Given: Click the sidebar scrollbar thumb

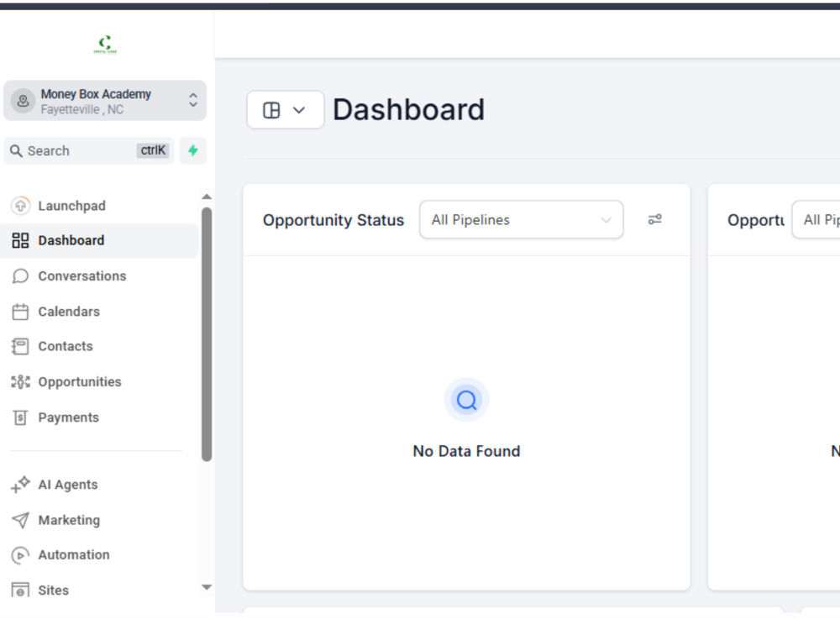Looking at the screenshot, I should 207,334.
